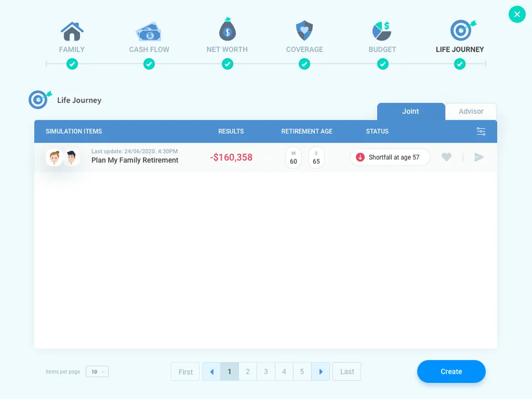The image size is (532, 399).
Task: Switch to the Advisor tab
Action: point(471,111)
